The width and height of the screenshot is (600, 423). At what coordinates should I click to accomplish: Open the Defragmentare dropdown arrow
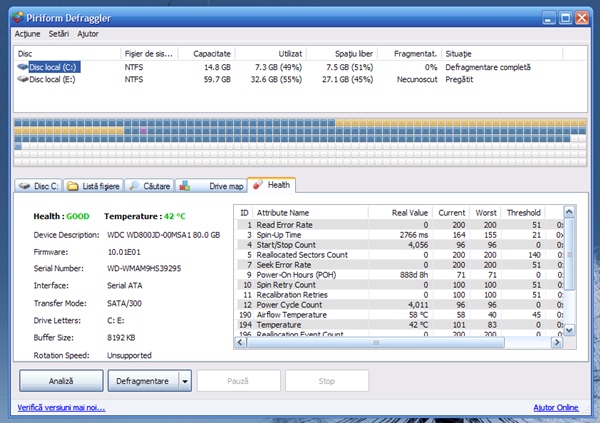point(185,381)
